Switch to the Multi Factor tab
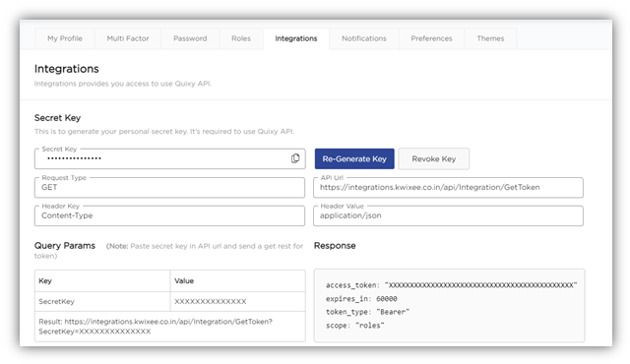This screenshot has height=364, width=630. pyautogui.click(x=128, y=38)
